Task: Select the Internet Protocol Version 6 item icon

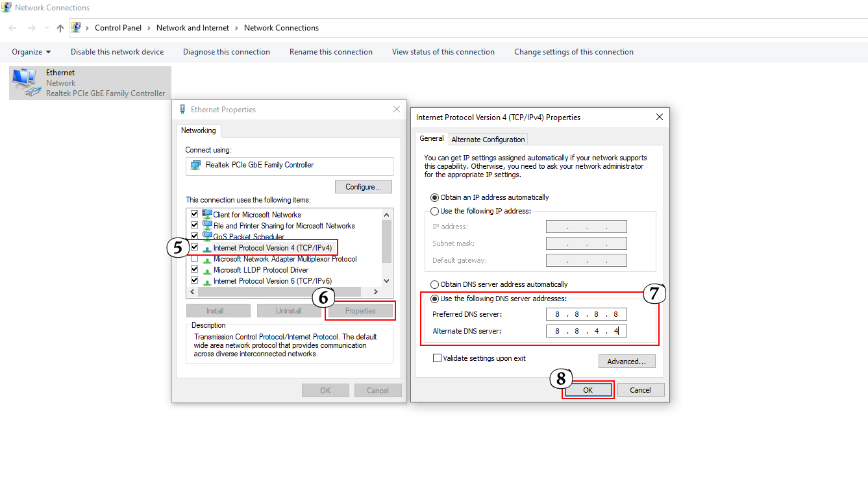Action: click(x=207, y=281)
